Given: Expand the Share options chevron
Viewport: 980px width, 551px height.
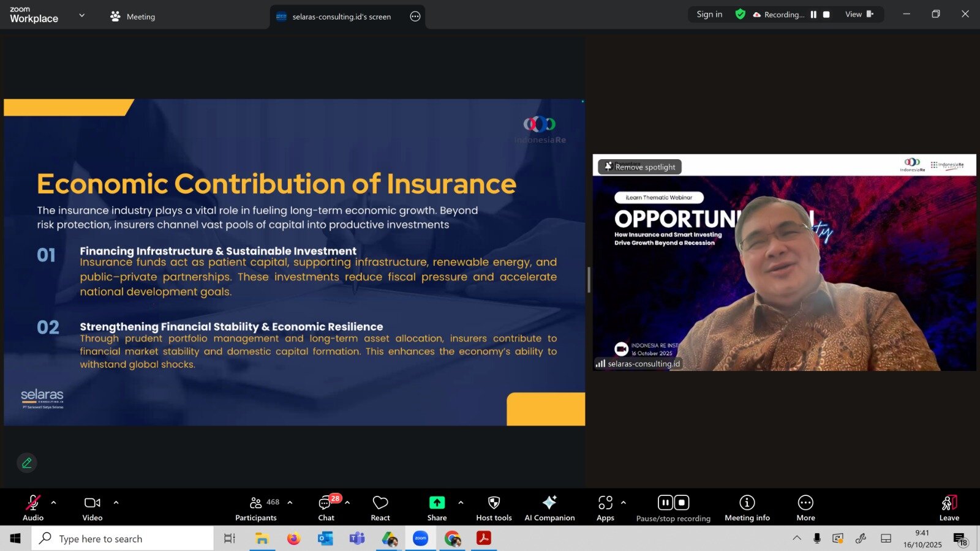Looking at the screenshot, I should pos(461,503).
